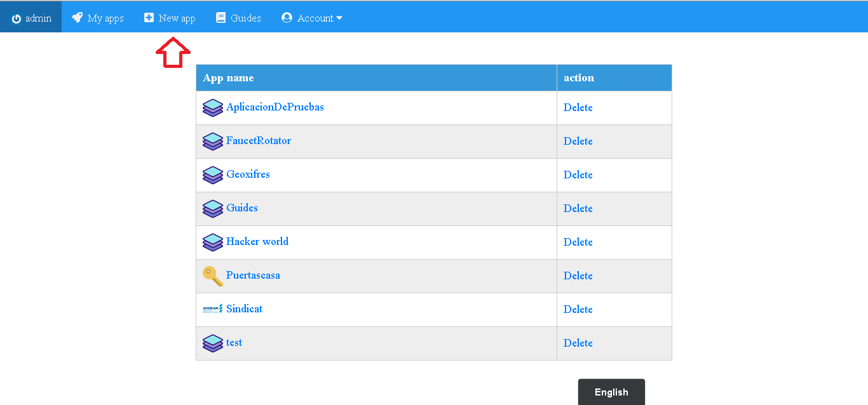Open the FaucetRotator app link
Viewport: 868px width, 405px height.
pyautogui.click(x=259, y=141)
